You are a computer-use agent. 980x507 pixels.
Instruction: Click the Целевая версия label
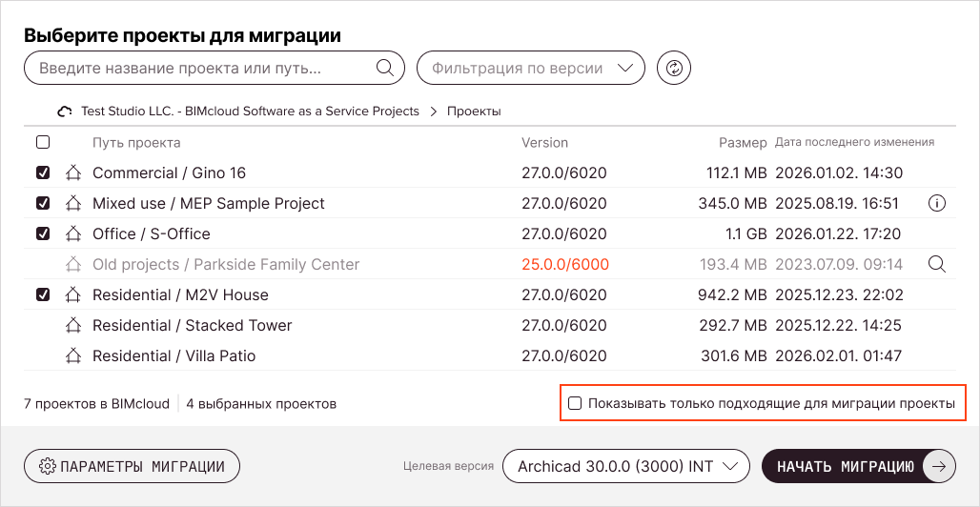pos(448,466)
